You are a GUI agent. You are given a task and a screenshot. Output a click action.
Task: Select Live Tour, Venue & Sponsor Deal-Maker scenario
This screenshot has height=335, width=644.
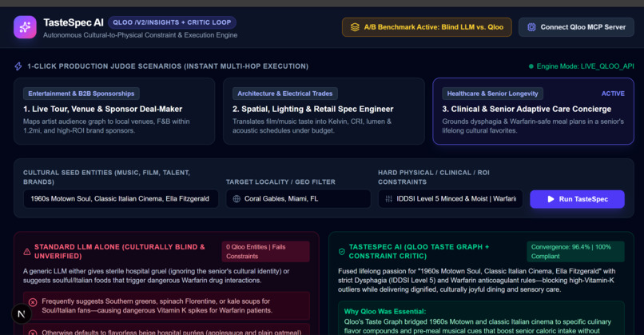[x=114, y=111]
